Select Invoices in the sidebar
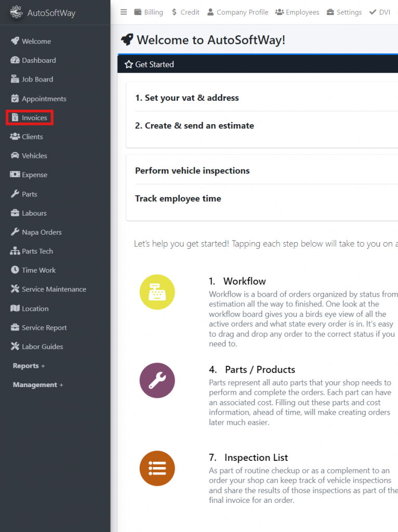The image size is (398, 532). click(x=34, y=117)
